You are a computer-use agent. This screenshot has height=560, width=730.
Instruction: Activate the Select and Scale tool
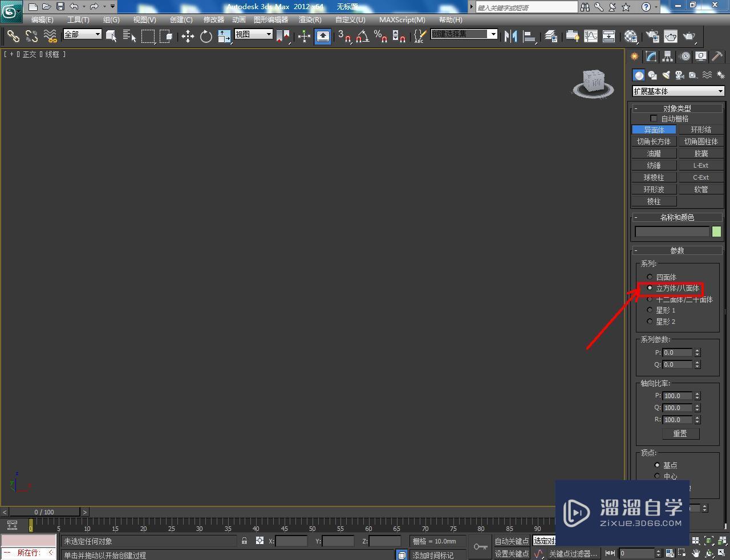(224, 36)
